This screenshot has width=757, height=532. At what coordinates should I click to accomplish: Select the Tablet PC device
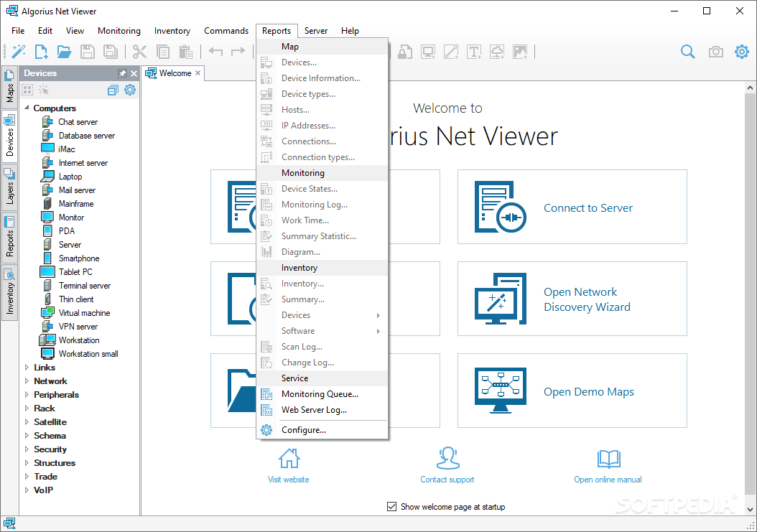(75, 272)
